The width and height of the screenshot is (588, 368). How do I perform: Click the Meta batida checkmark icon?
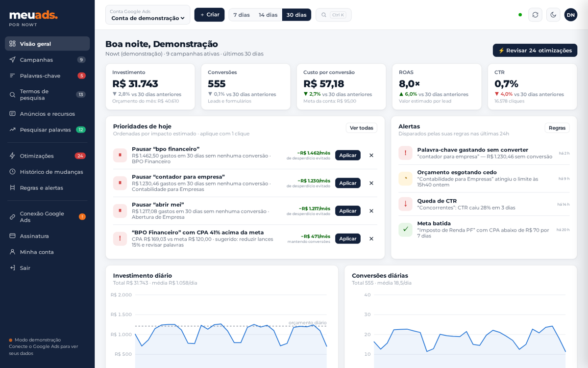[x=405, y=230]
